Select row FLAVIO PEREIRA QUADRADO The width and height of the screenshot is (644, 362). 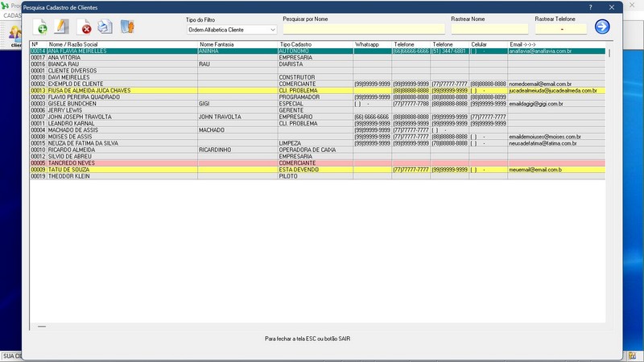coord(317,97)
